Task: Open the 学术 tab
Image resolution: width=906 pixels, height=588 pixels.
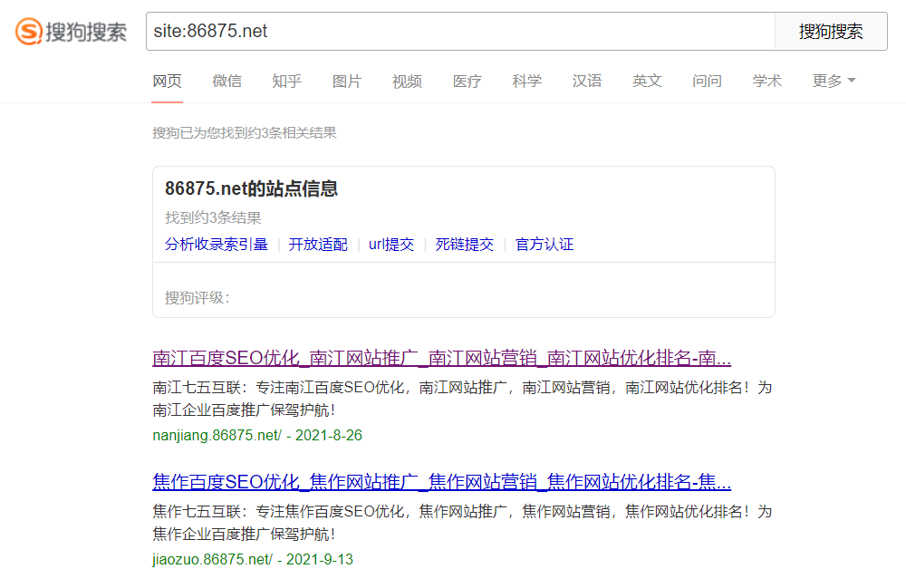Action: (x=766, y=82)
